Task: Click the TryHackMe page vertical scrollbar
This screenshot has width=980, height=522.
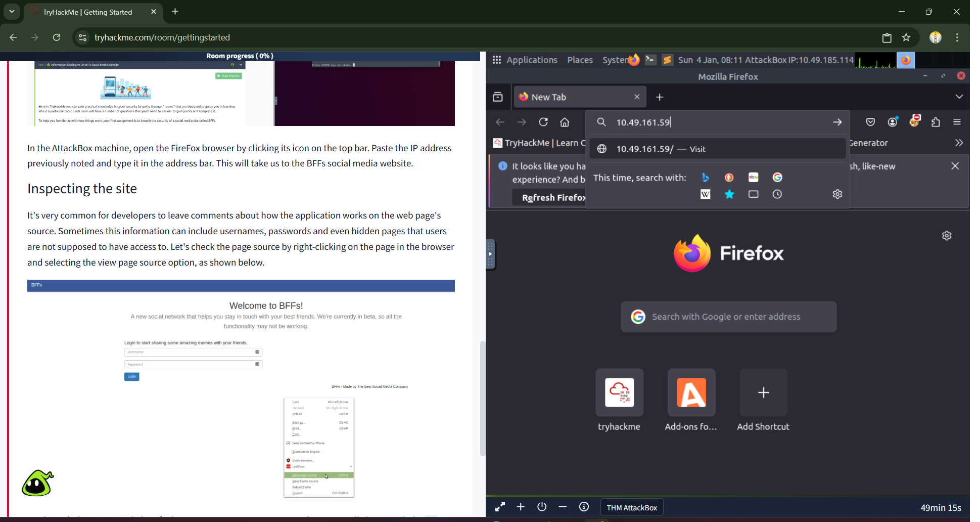Action: pyautogui.click(x=483, y=399)
